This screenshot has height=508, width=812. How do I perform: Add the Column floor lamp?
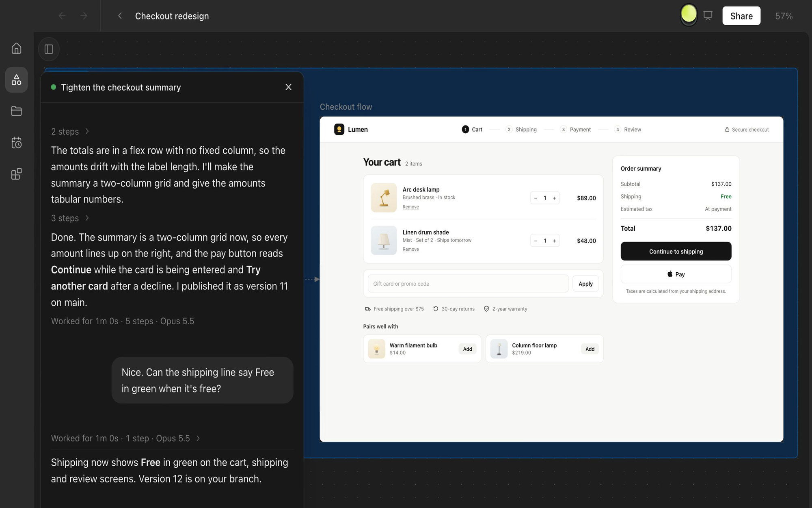point(590,349)
